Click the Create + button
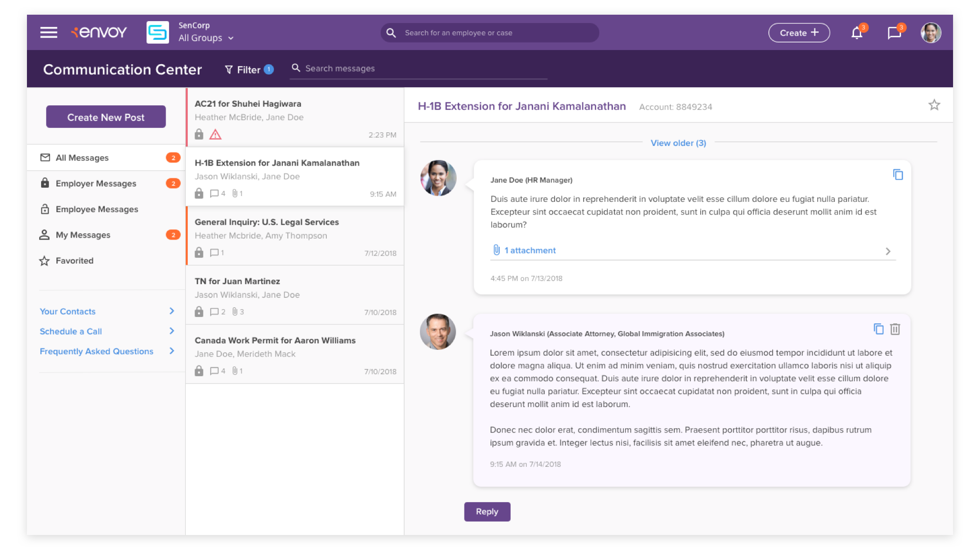This screenshot has height=558, width=980. click(799, 33)
